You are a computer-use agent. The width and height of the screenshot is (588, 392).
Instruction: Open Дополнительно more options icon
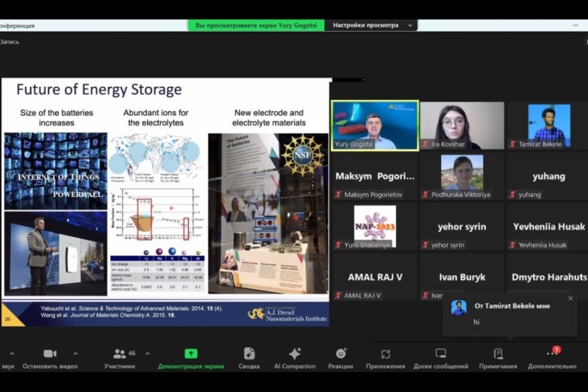552,353
